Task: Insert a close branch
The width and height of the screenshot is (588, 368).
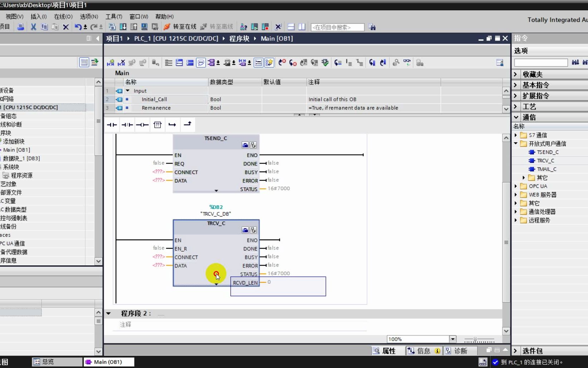Action: pos(187,124)
